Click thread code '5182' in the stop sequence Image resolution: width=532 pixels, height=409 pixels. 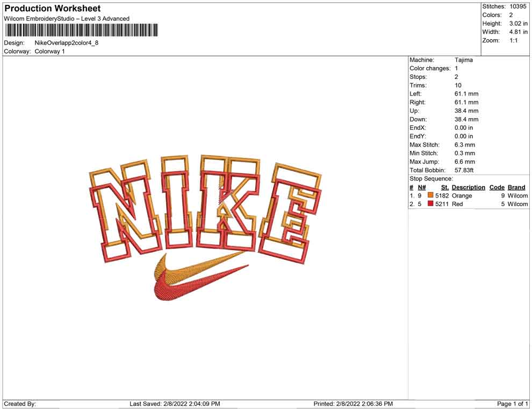coord(442,195)
